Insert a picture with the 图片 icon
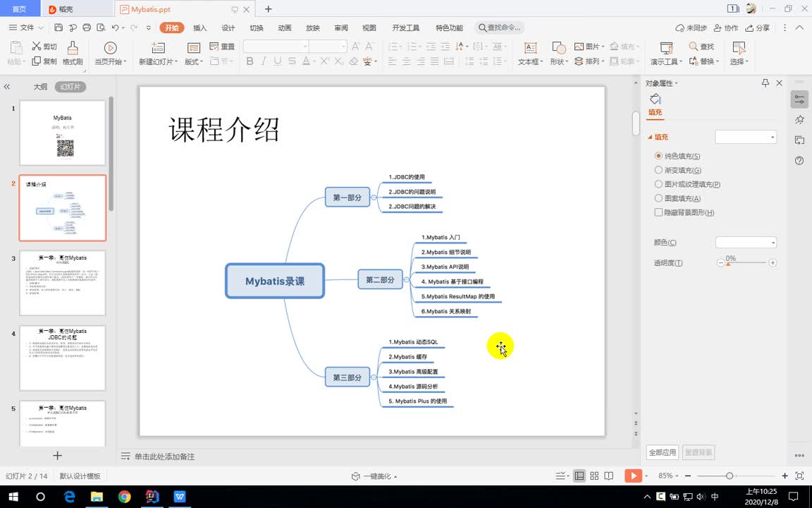This screenshot has width=812, height=508. coord(589,45)
